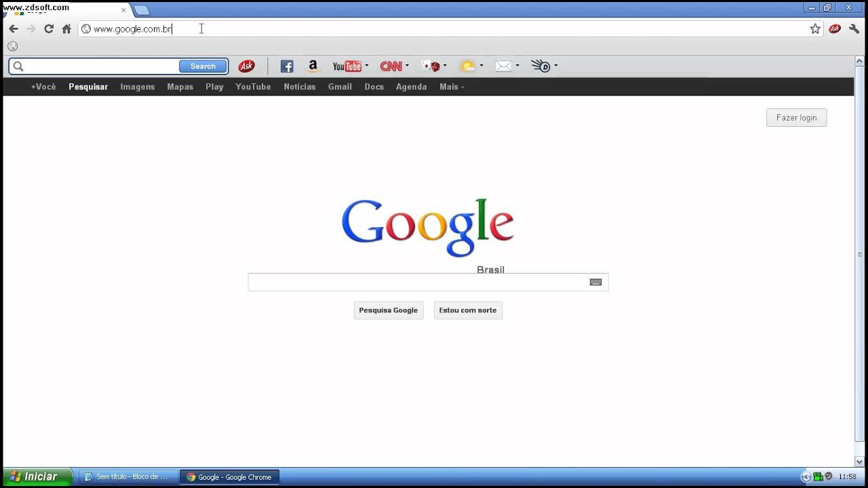The height and width of the screenshot is (488, 868).
Task: Open the on-screen keyboard in Google search box
Action: [595, 282]
